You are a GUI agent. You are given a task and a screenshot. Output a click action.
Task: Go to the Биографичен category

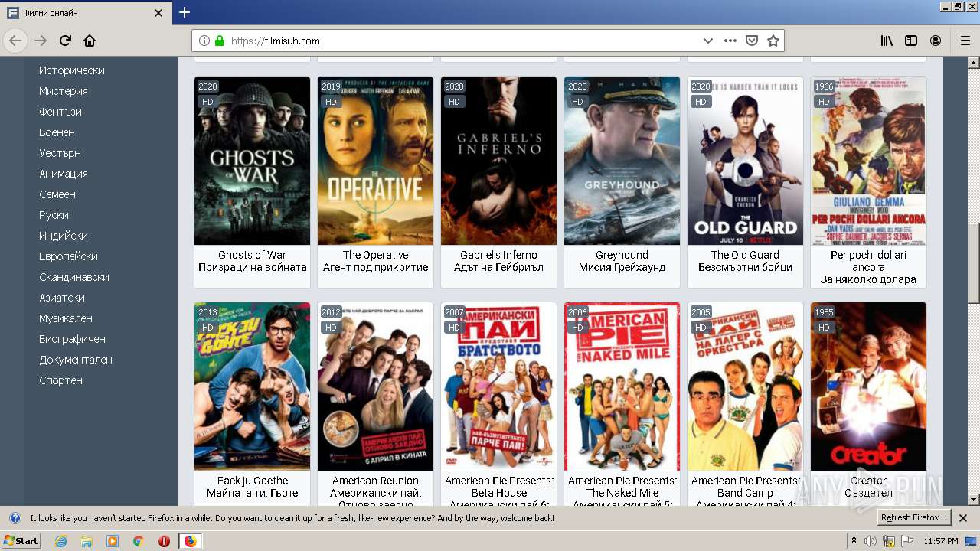pyautogui.click(x=72, y=339)
